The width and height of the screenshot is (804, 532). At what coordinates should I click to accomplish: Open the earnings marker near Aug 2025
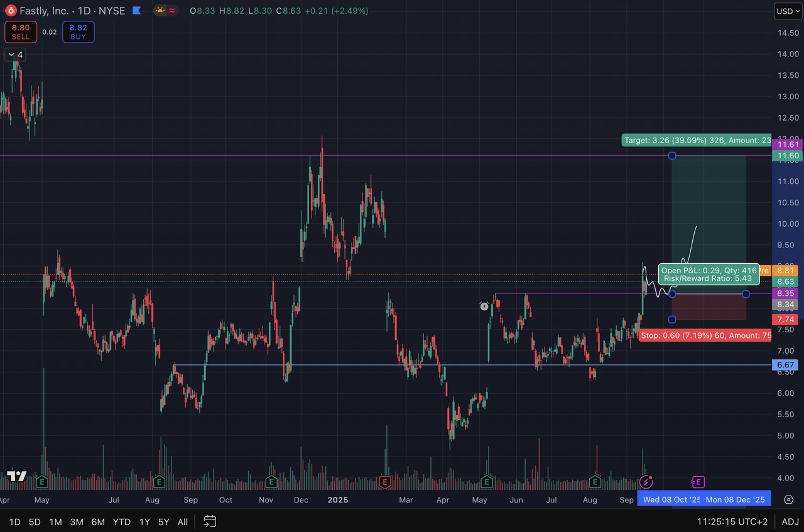pyautogui.click(x=595, y=482)
